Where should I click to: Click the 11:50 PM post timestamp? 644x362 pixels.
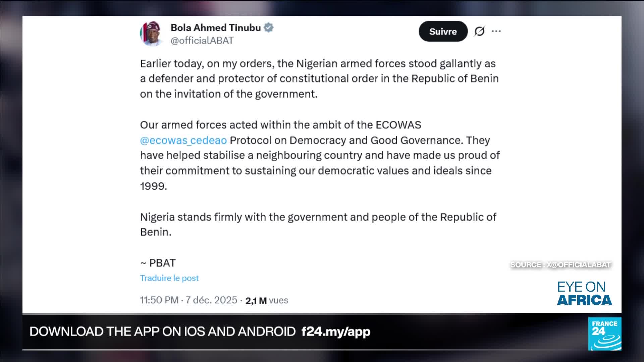click(x=159, y=300)
